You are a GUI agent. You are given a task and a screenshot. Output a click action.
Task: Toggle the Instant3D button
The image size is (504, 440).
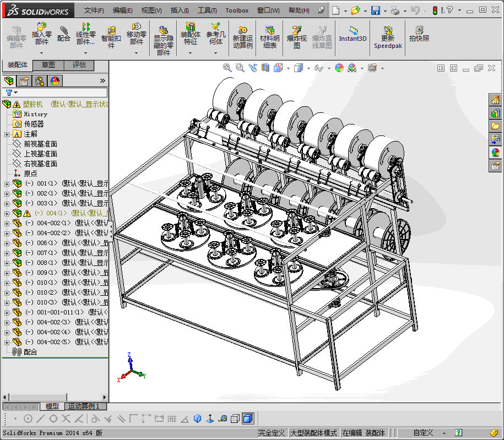[353, 33]
